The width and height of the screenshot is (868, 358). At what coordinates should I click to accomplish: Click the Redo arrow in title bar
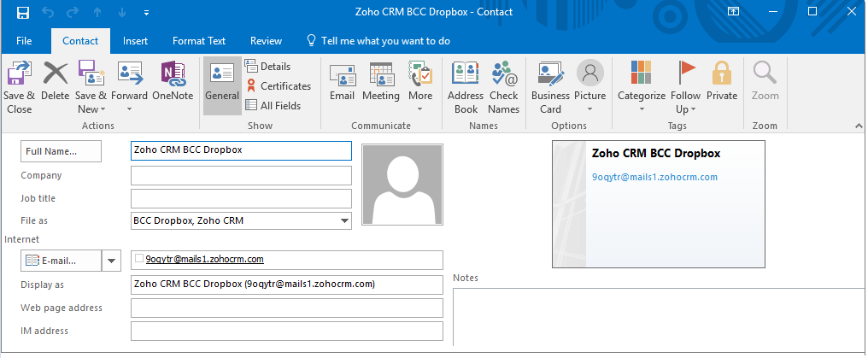click(73, 12)
